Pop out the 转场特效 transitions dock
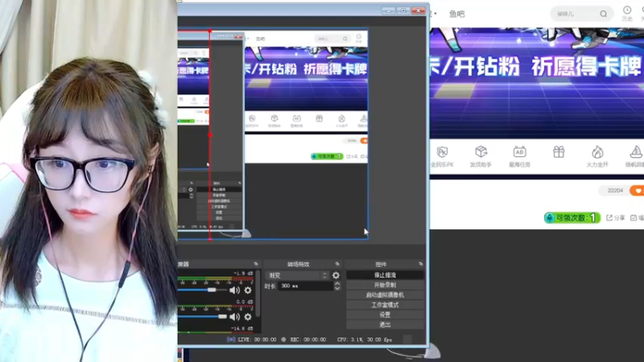644x362 pixels. click(x=337, y=264)
